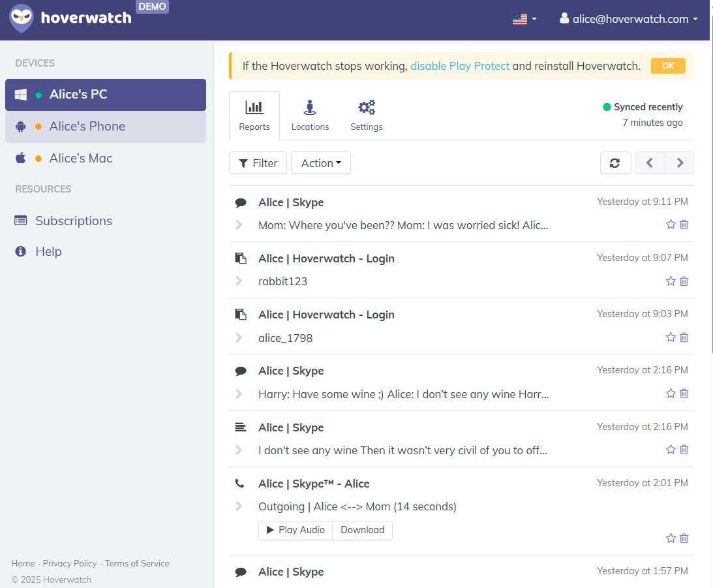Expand the Mom Skype conversation row

tap(239, 224)
